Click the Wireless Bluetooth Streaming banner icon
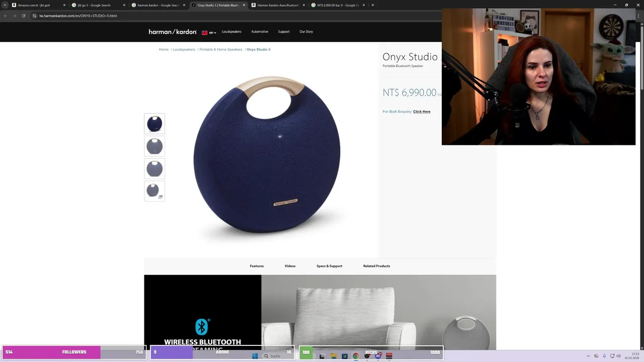This screenshot has width=644, height=362. 202,327
